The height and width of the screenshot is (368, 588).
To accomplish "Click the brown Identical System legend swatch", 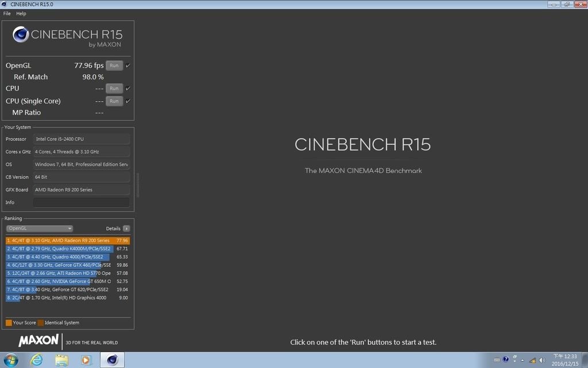I will point(41,323).
